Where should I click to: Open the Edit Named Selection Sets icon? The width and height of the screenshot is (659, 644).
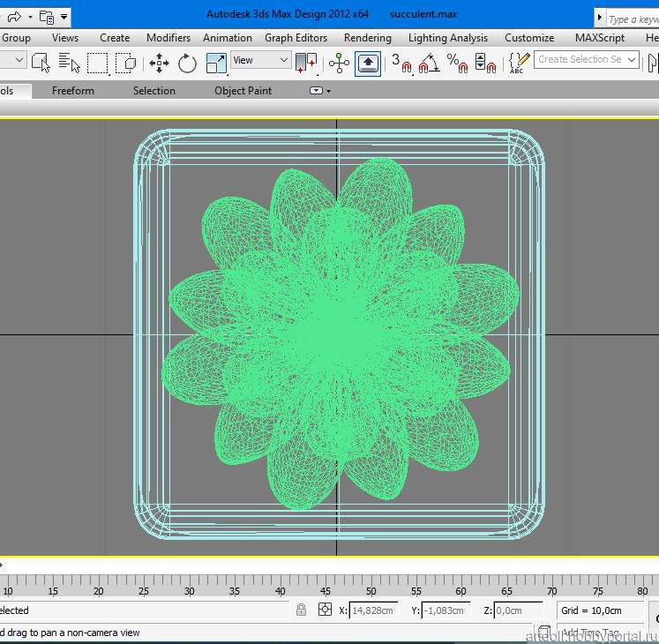click(x=520, y=61)
